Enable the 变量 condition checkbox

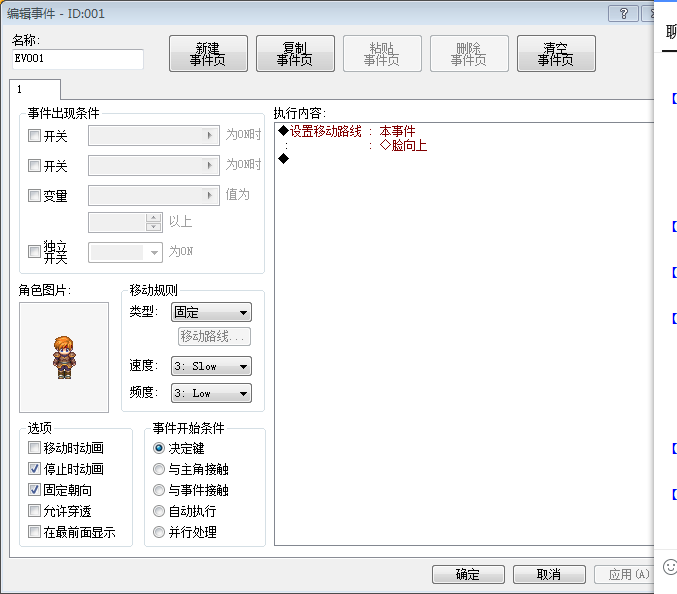(x=34, y=196)
